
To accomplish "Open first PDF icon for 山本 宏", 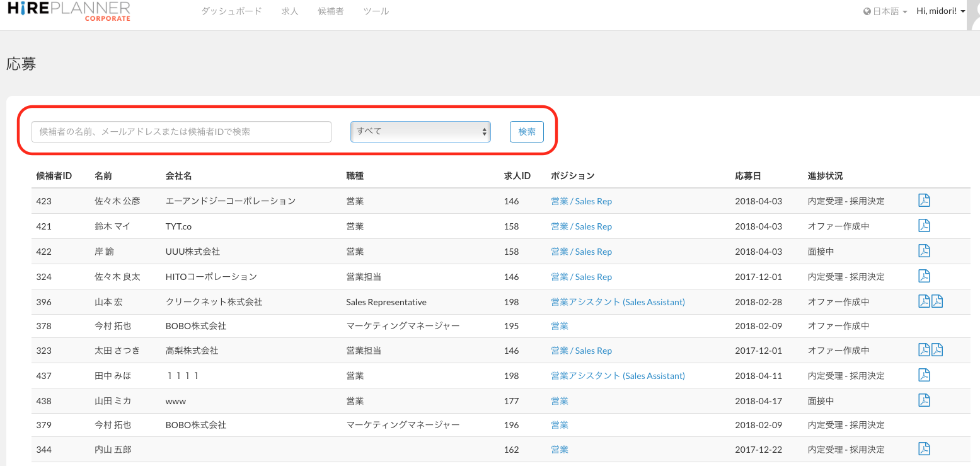I will pyautogui.click(x=924, y=301).
